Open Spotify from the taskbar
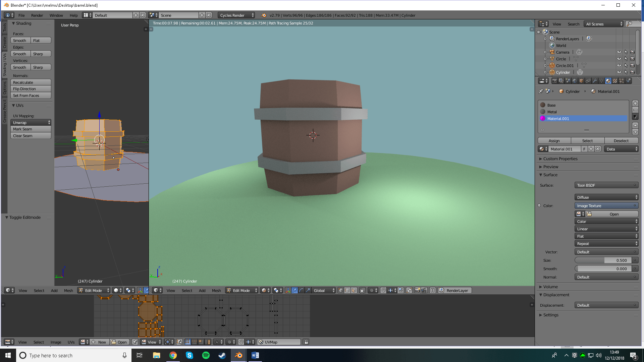The width and height of the screenshot is (644, 362). coord(206,355)
